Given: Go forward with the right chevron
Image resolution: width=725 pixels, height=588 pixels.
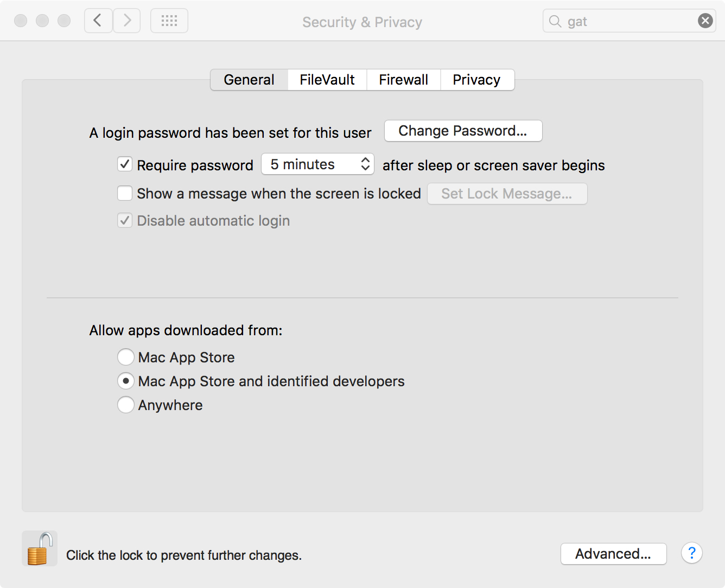Looking at the screenshot, I should point(127,21).
